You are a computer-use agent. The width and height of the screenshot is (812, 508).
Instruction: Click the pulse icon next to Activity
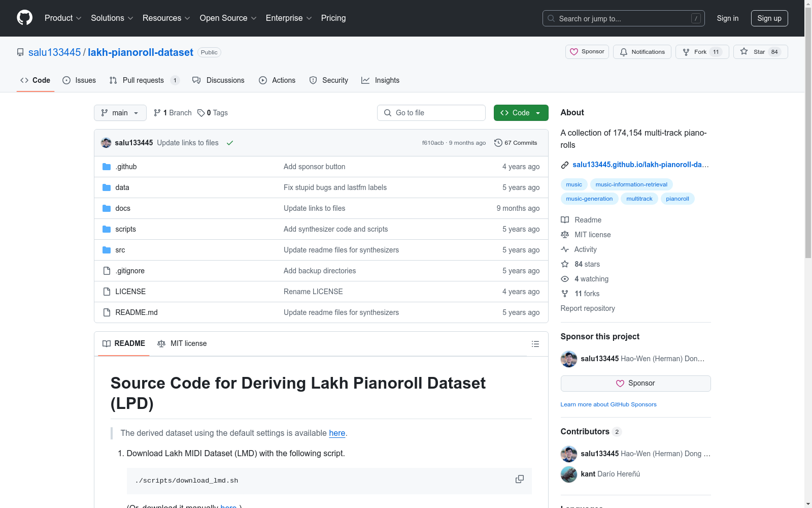565,249
